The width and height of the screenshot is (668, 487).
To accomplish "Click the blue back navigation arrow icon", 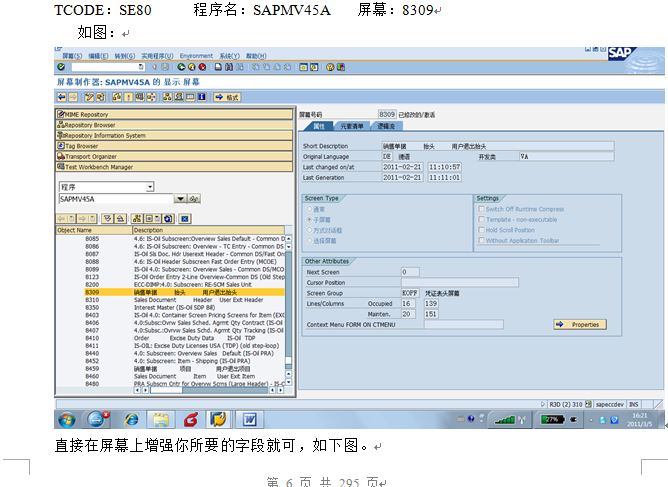I will 62,97.
